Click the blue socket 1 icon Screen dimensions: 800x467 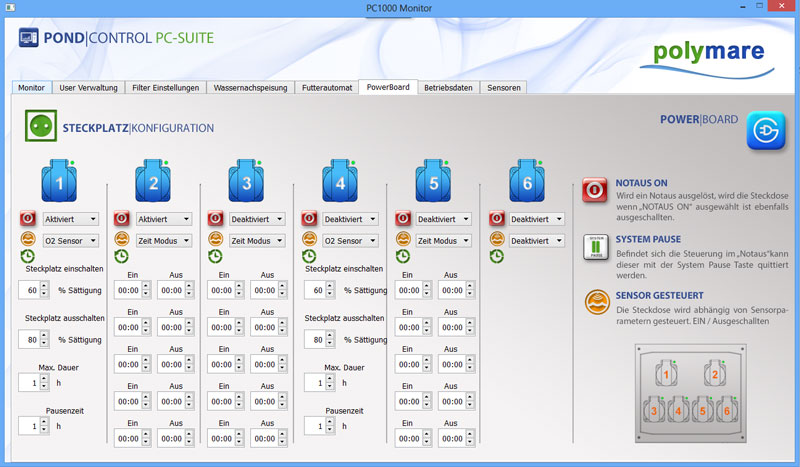pos(59,182)
